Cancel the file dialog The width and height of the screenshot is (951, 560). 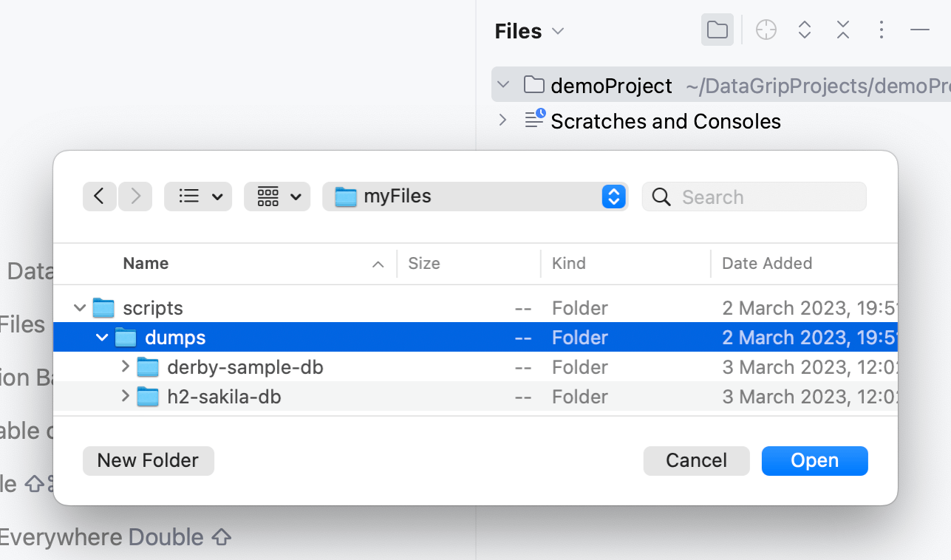click(695, 460)
